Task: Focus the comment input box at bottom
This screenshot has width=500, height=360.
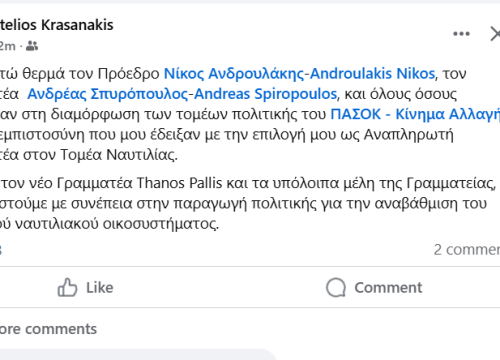Action: coord(137,355)
